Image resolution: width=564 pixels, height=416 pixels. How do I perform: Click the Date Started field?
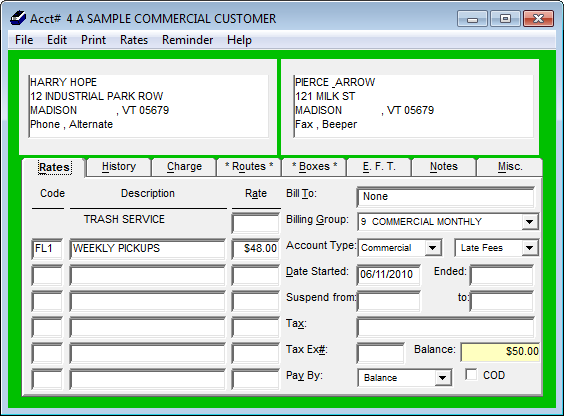(388, 275)
